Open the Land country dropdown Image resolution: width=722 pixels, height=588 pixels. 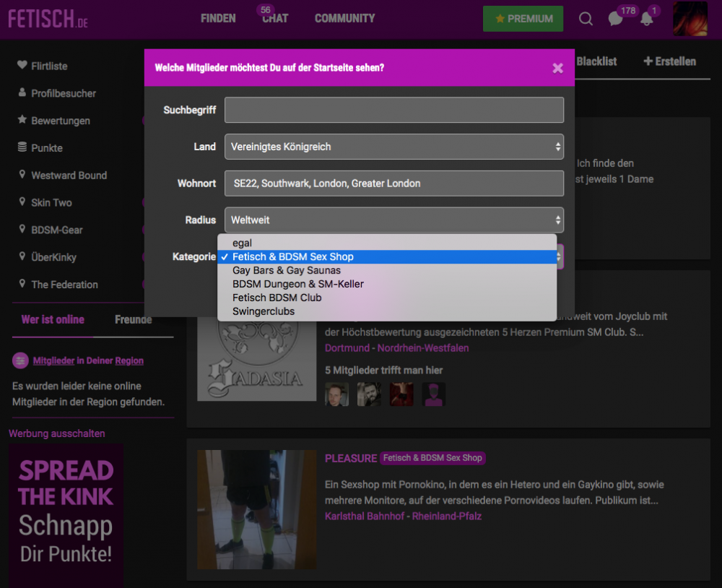394,147
